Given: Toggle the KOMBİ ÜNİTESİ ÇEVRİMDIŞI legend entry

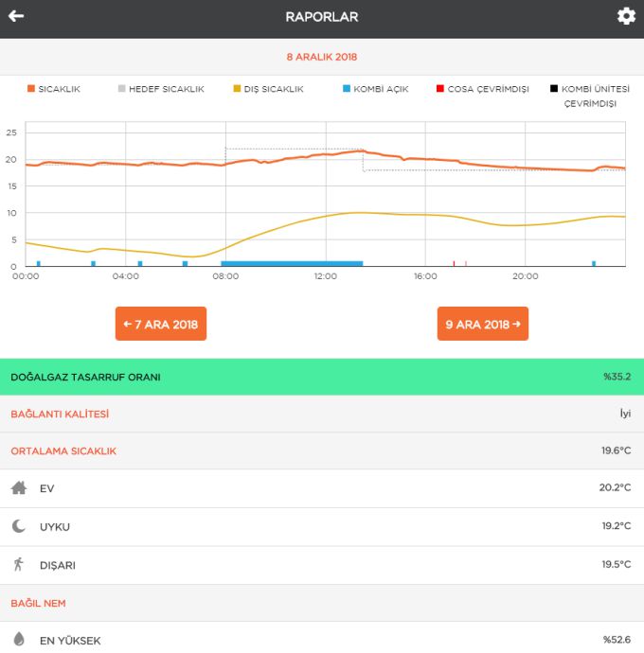Looking at the screenshot, I should pyautogui.click(x=590, y=96).
